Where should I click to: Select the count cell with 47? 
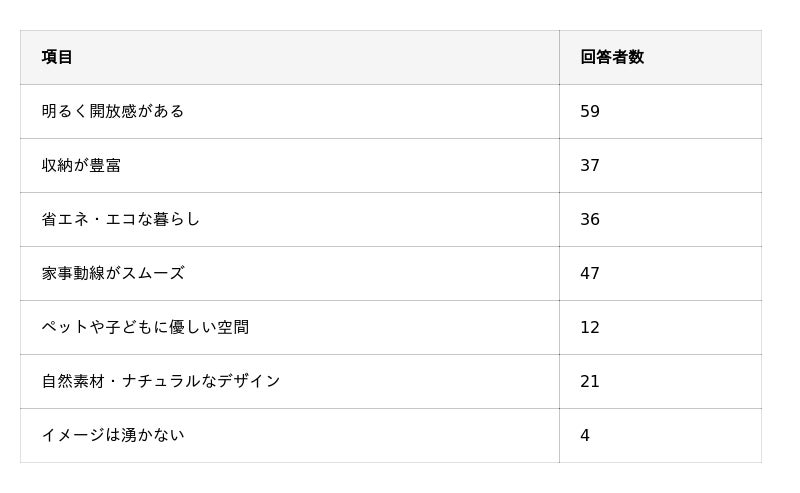click(590, 273)
